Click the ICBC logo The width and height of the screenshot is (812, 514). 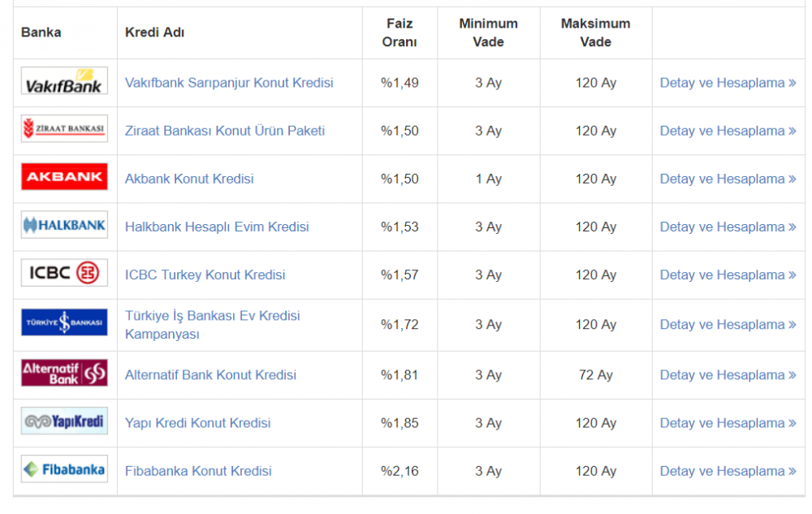(x=64, y=273)
